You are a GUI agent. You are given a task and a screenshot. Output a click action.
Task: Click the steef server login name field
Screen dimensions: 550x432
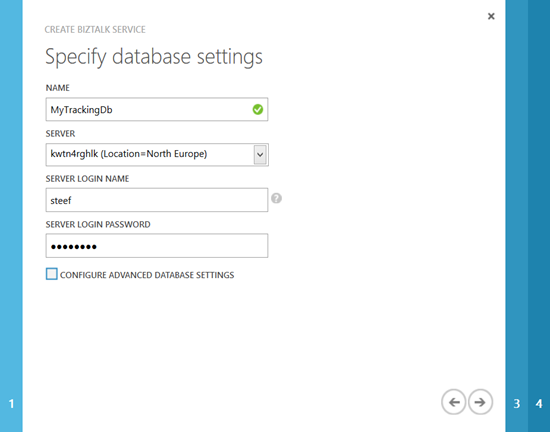[157, 200]
